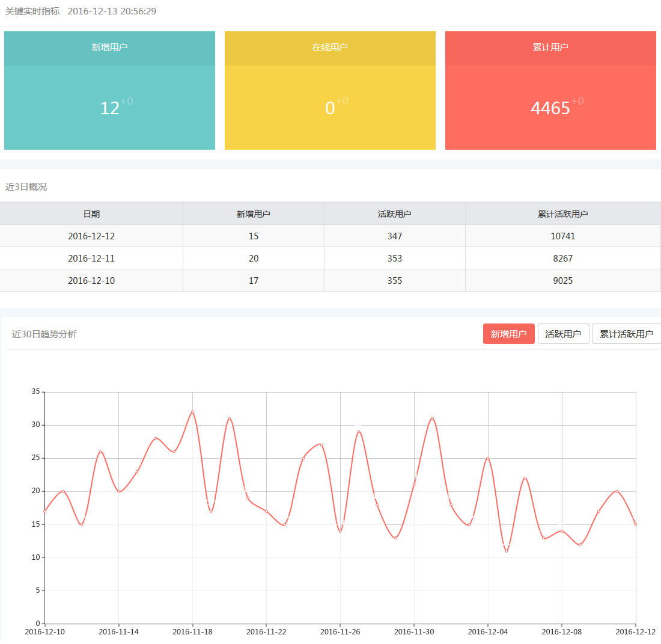The width and height of the screenshot is (661, 644).
Task: Click the yellow 在线用户 metric card
Action: click(330, 108)
